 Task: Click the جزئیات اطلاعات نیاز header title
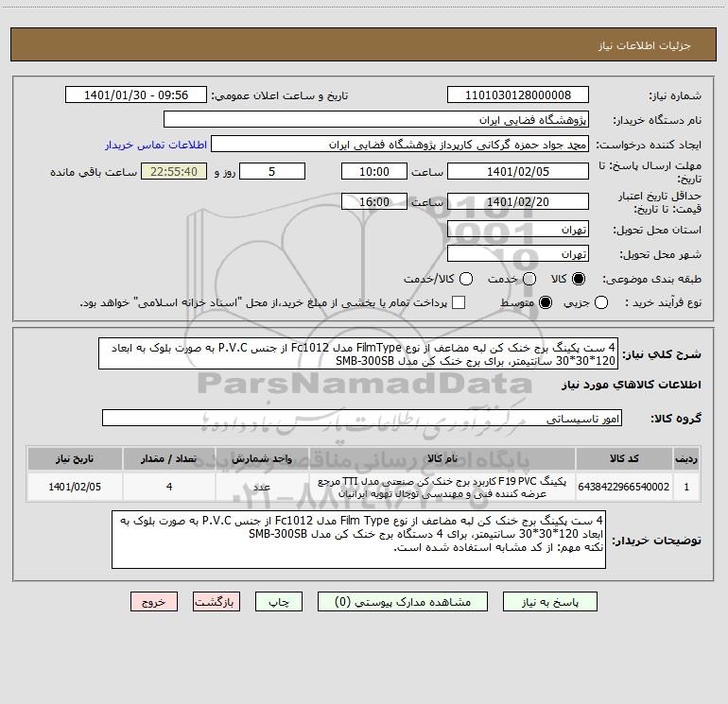click(645, 45)
